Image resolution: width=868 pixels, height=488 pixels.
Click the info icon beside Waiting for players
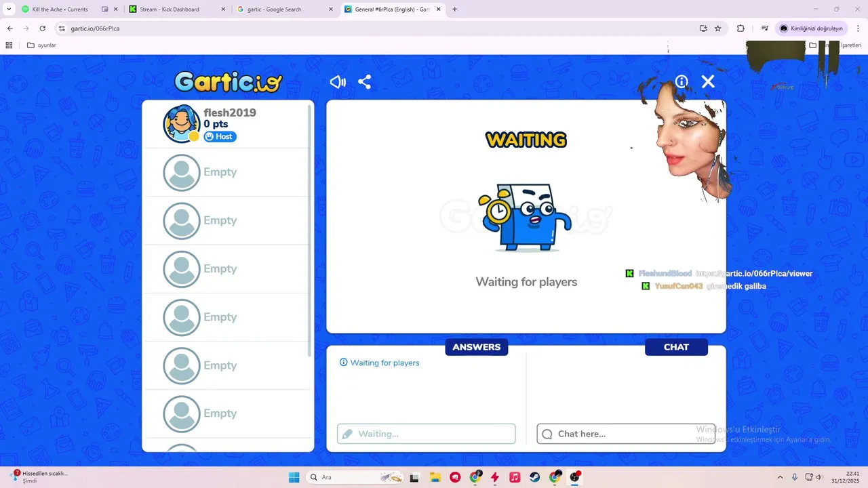pyautogui.click(x=343, y=363)
